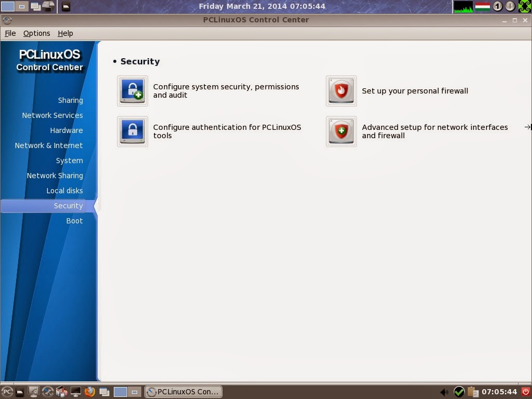Select the Boot category

[x=74, y=221]
